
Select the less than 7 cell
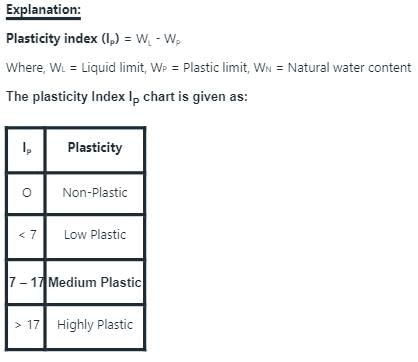(x=26, y=236)
